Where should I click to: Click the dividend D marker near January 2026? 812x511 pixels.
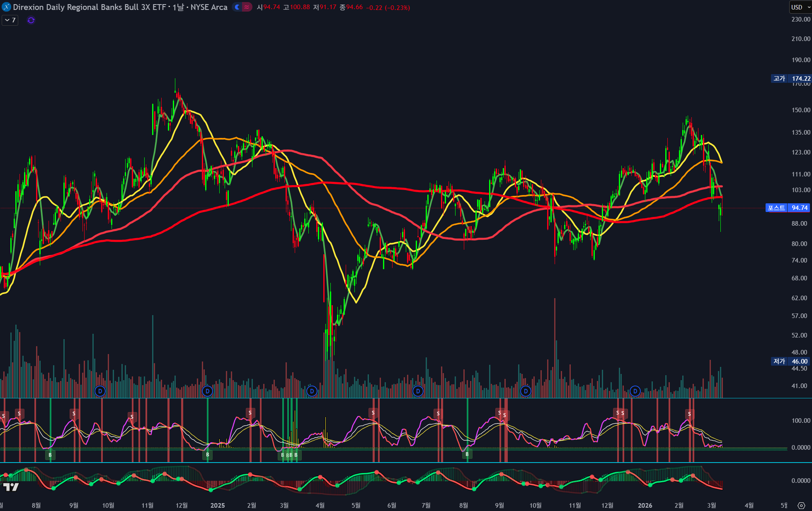[x=635, y=391]
